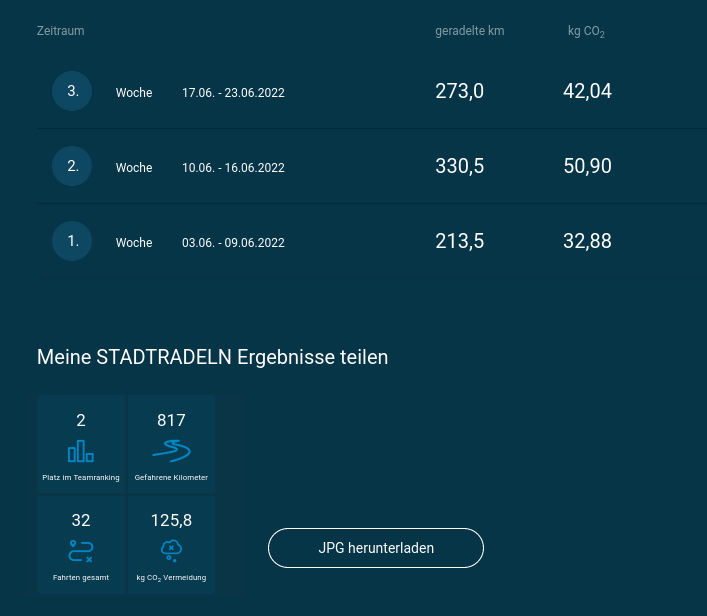707x616 pixels.
Task: Select the week 2 circular badge
Action: (72, 166)
